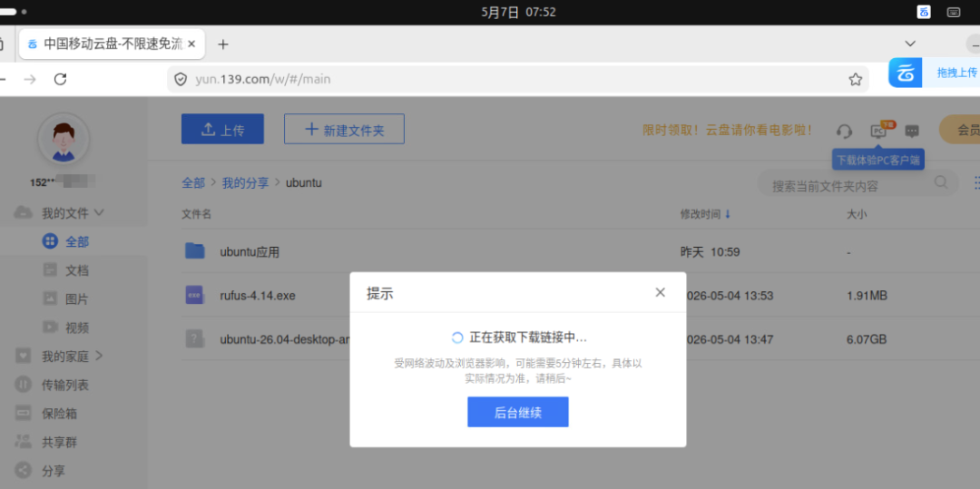This screenshot has width=980, height=489.
Task: Close the 中国移动云盘 browser tab
Action: (x=191, y=44)
